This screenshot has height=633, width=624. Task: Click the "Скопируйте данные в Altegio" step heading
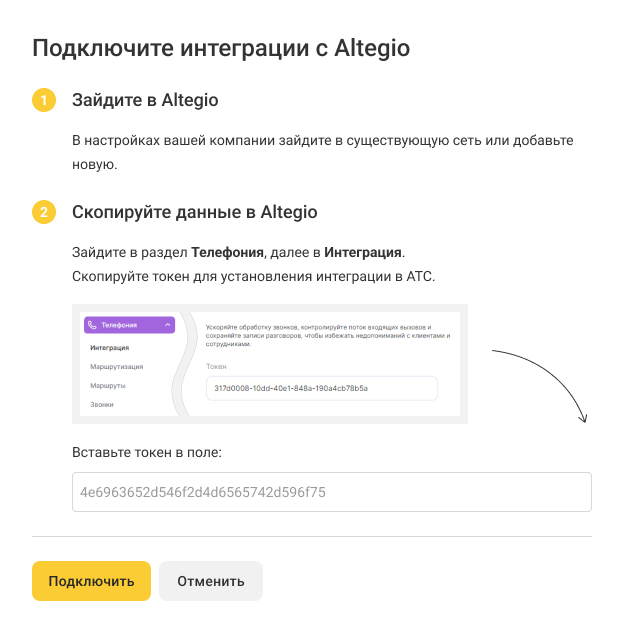pyautogui.click(x=194, y=212)
